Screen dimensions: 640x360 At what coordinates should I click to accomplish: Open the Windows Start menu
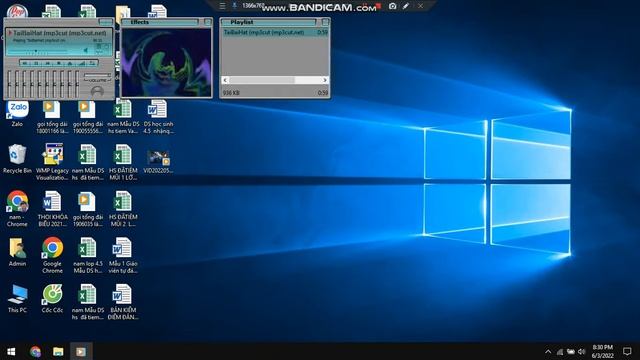(x=11, y=351)
